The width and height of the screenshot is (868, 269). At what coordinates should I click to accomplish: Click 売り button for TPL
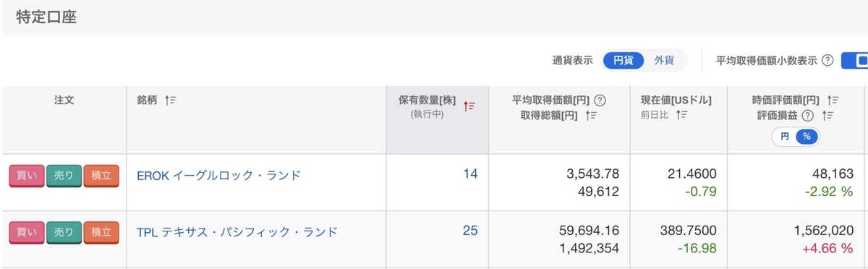[x=64, y=233]
